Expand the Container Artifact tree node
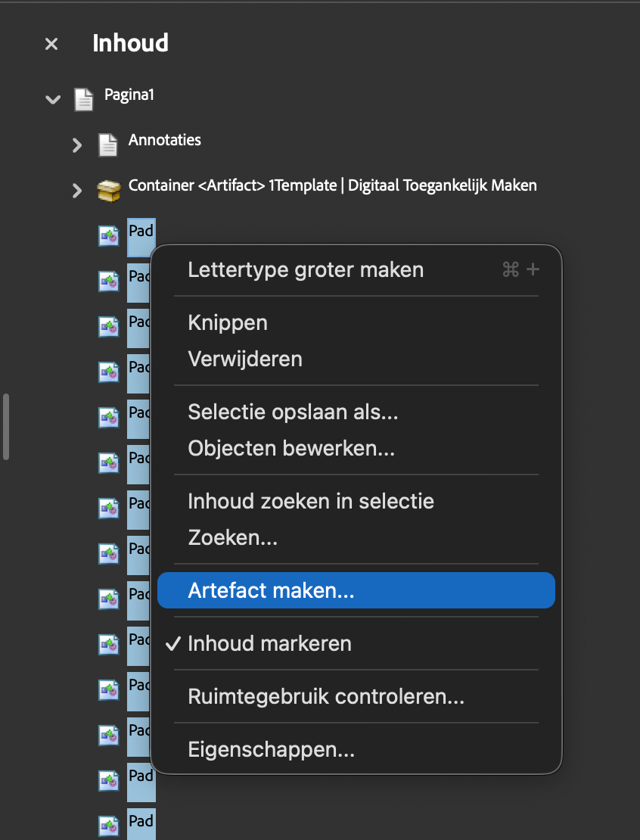Image resolution: width=640 pixels, height=840 pixels. pyautogui.click(x=76, y=191)
